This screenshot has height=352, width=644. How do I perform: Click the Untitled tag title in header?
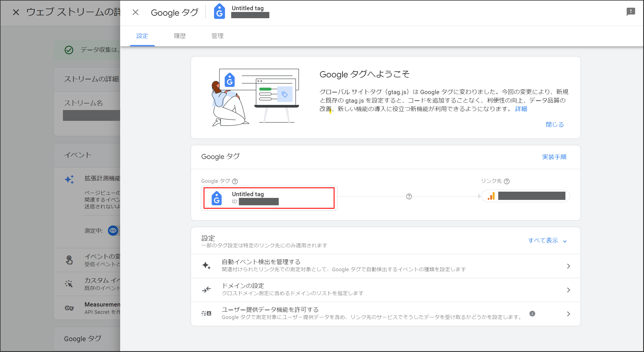(x=248, y=8)
